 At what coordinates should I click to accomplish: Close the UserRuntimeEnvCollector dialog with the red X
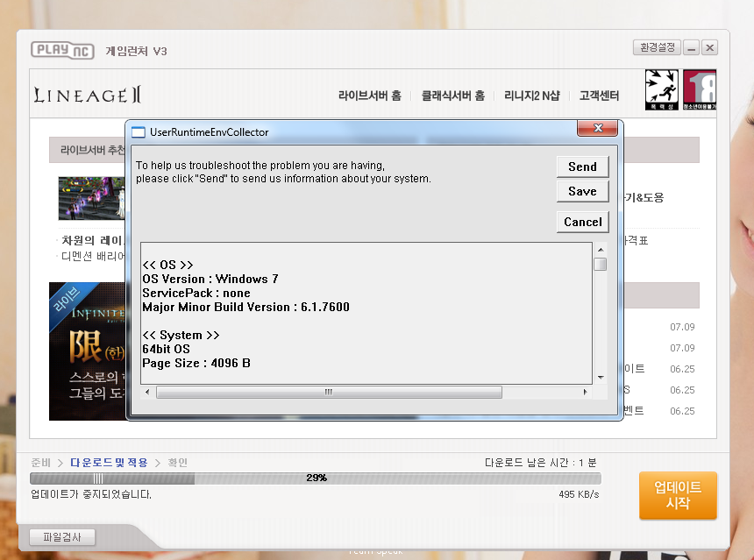(598, 128)
